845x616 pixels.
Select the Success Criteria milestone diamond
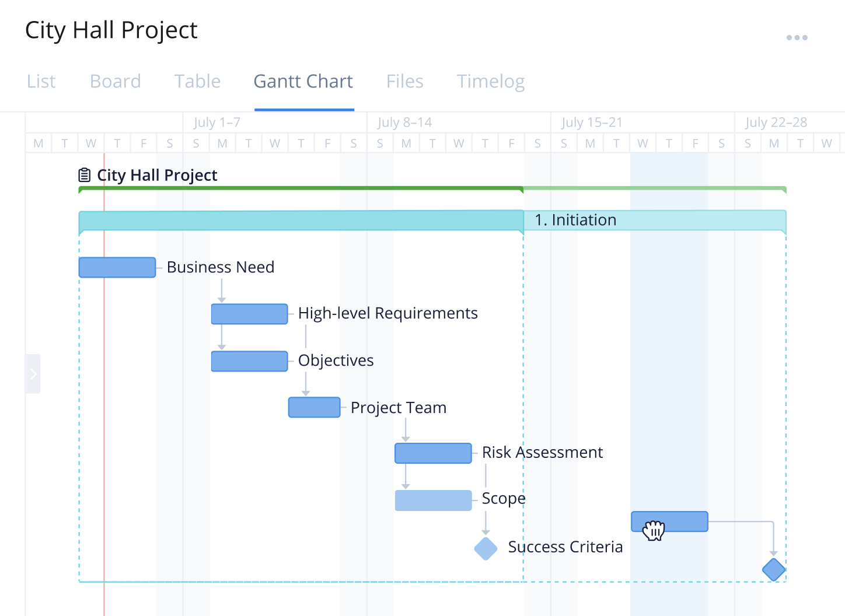click(485, 548)
